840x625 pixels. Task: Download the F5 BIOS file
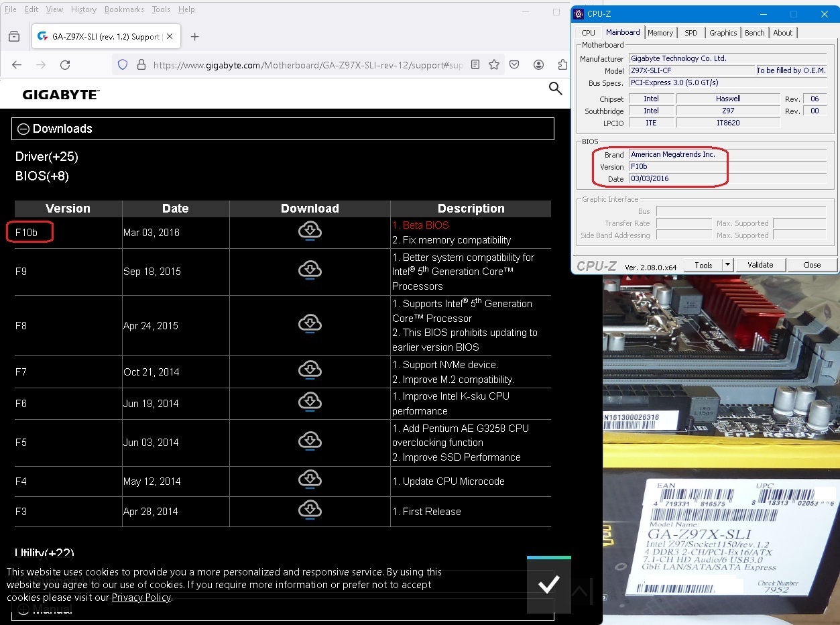(310, 441)
